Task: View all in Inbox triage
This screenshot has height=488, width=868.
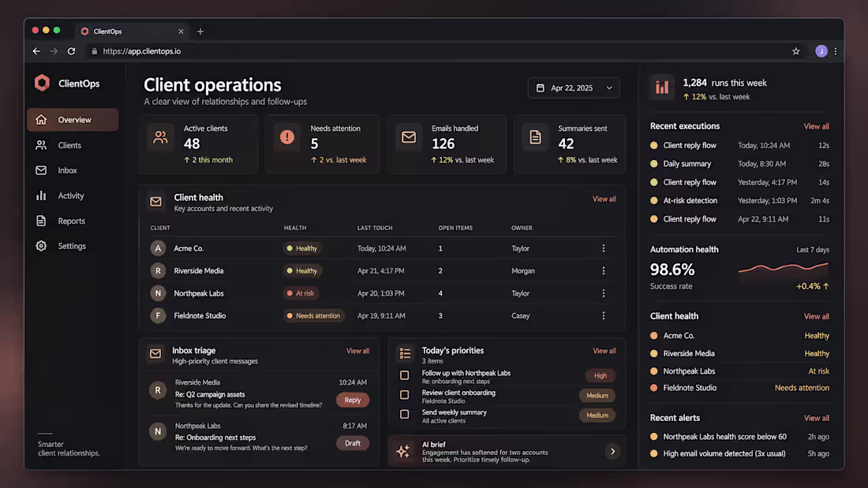Action: (x=357, y=351)
